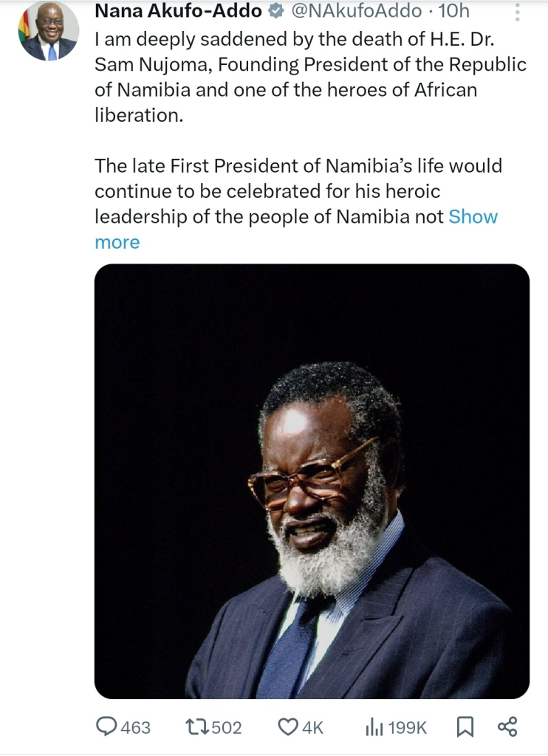
Task: Open the attached portrait photo
Action: (312, 481)
